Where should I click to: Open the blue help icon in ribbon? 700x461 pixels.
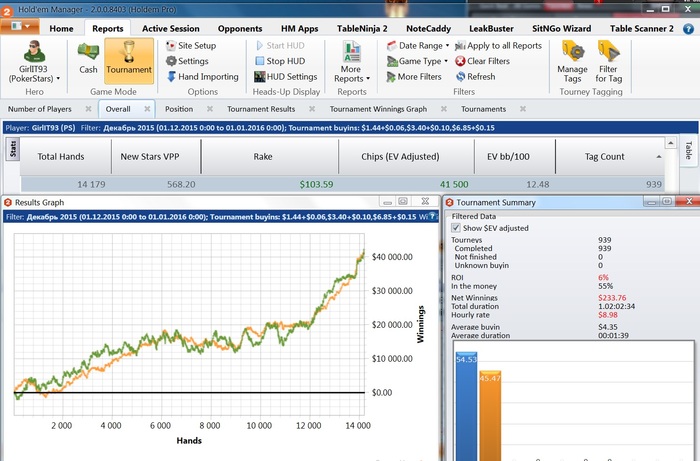click(688, 29)
